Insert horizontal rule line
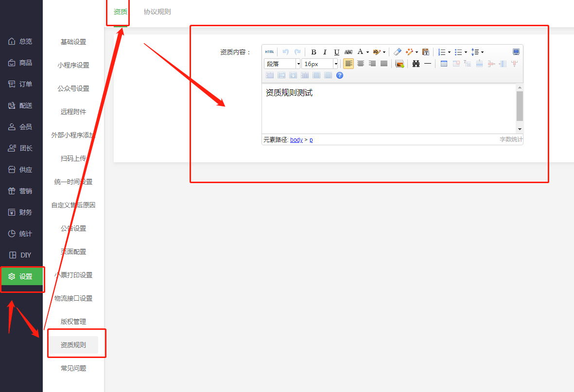The height and width of the screenshot is (392, 574). coord(428,64)
